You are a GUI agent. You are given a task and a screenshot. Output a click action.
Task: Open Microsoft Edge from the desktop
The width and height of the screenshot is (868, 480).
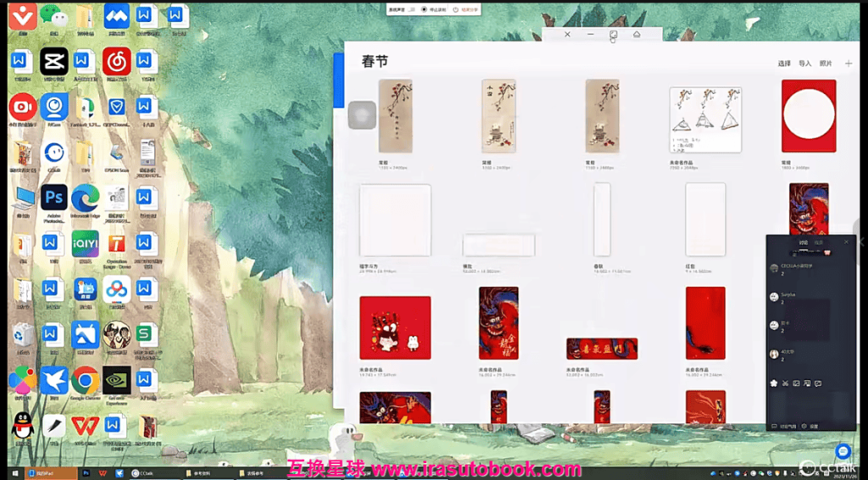pyautogui.click(x=85, y=198)
